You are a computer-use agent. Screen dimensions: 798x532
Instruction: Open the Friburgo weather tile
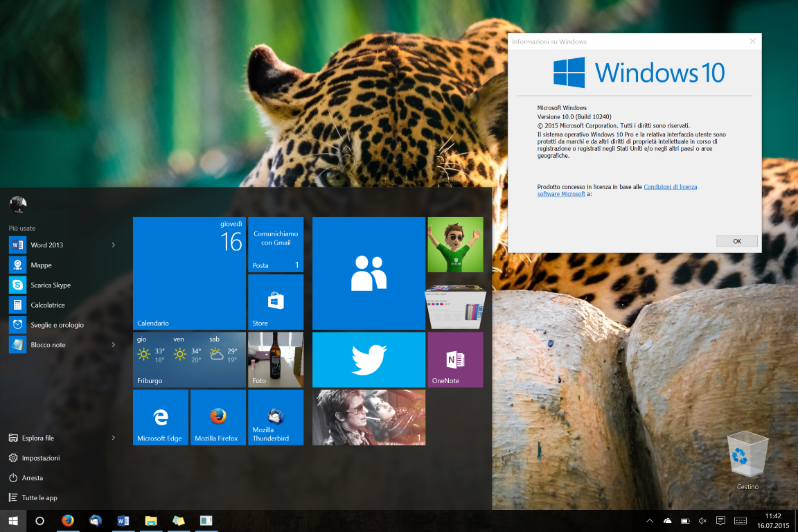click(189, 360)
